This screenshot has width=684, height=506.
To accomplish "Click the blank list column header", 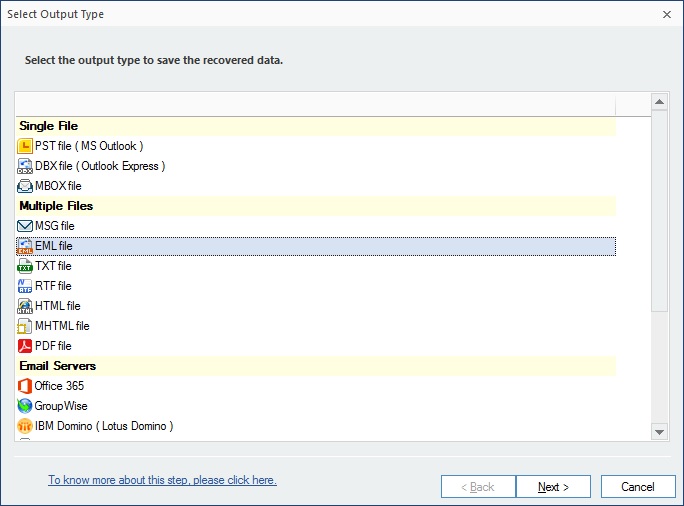I will (x=315, y=105).
